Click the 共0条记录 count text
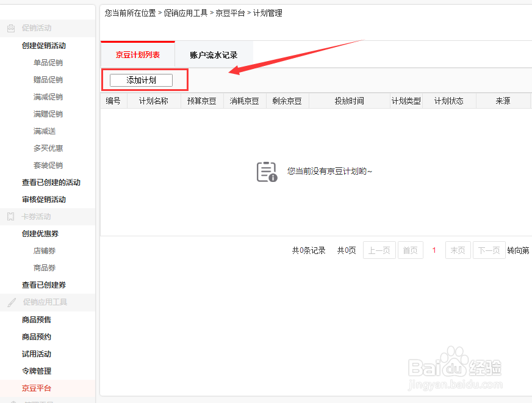 309,250
